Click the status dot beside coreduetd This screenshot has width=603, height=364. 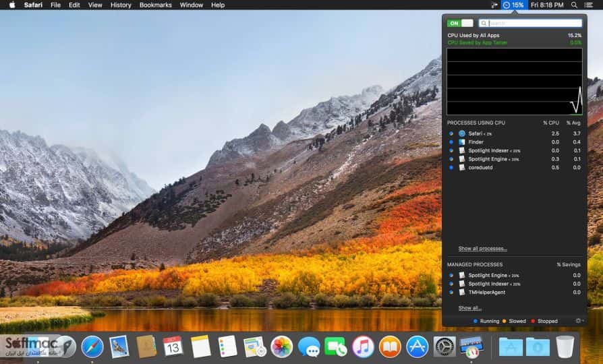pos(451,168)
